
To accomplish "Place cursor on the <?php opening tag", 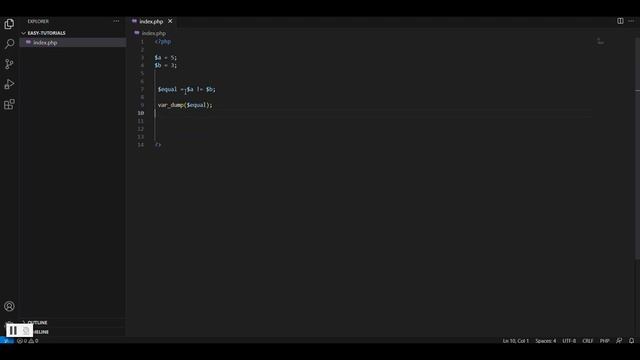I will (163, 42).
